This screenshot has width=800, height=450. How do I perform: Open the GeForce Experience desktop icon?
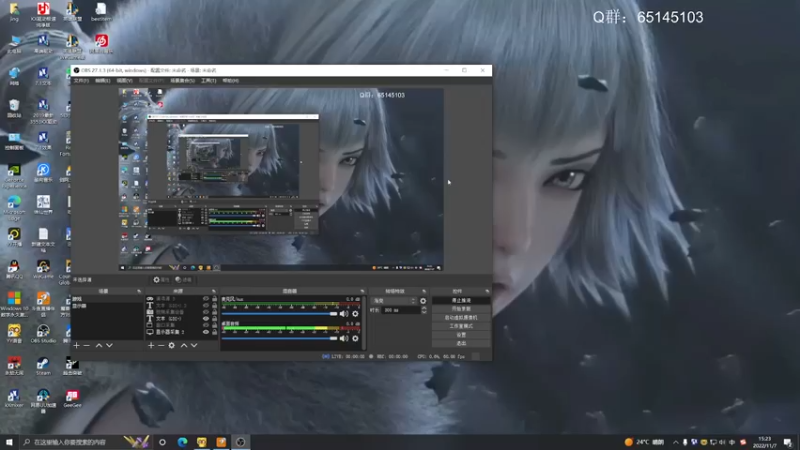coord(14,176)
